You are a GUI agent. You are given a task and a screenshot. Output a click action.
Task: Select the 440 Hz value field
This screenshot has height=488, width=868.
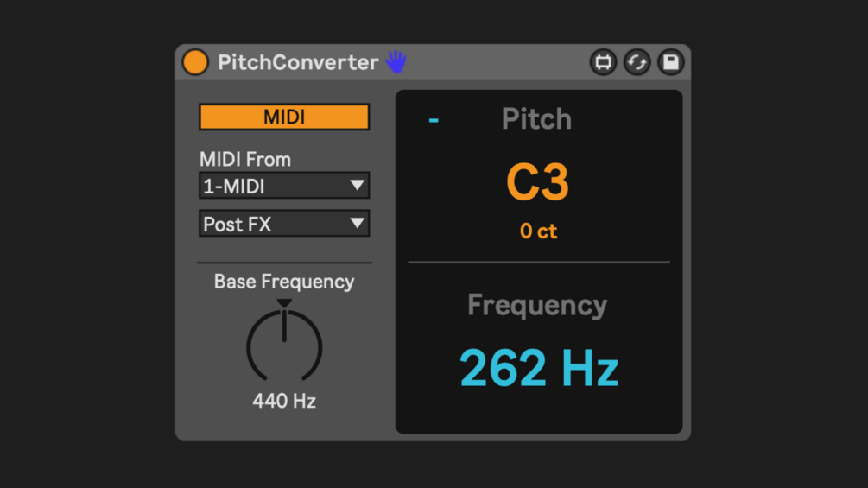tap(284, 401)
